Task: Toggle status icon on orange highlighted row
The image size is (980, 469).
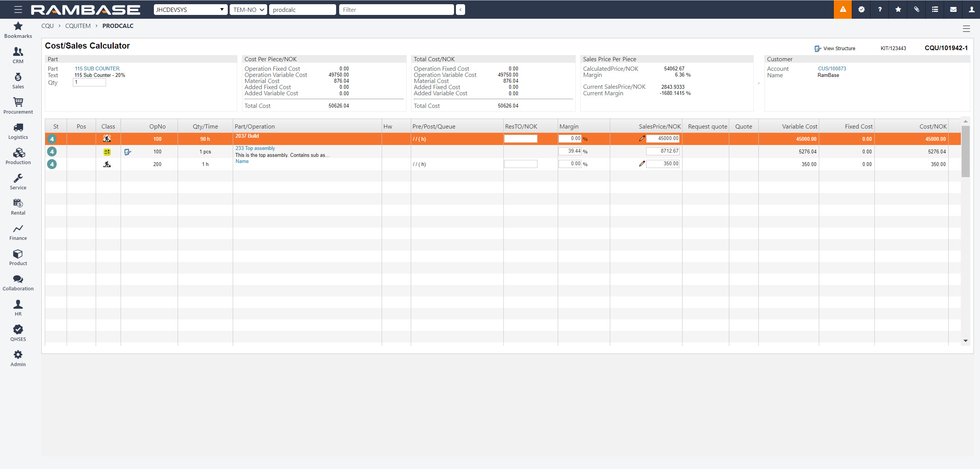Action: point(53,138)
